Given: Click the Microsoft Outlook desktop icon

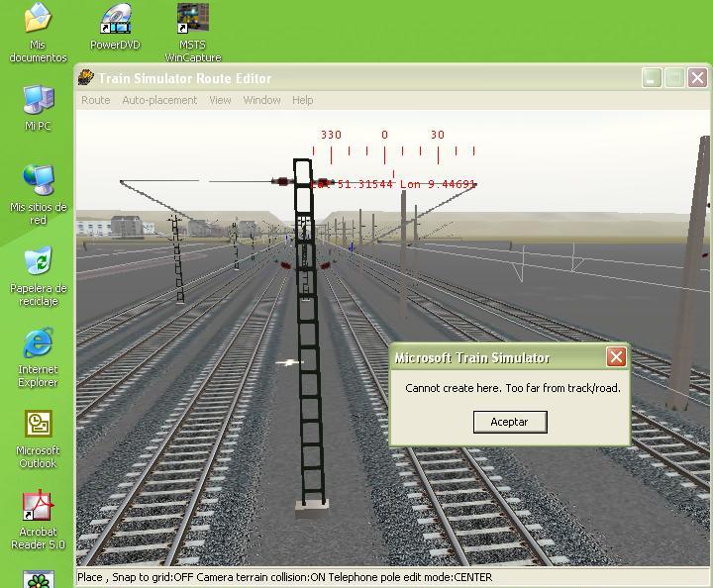Looking at the screenshot, I should [x=38, y=425].
